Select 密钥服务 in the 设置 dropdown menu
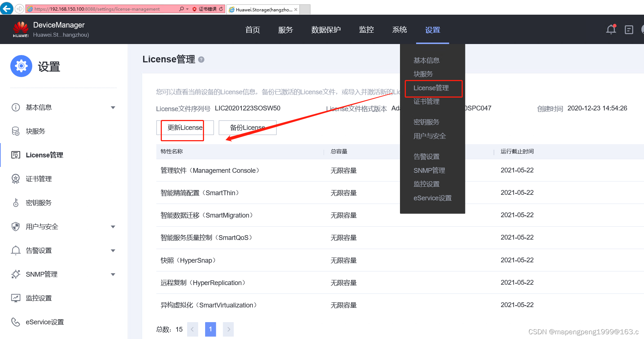 click(426, 122)
